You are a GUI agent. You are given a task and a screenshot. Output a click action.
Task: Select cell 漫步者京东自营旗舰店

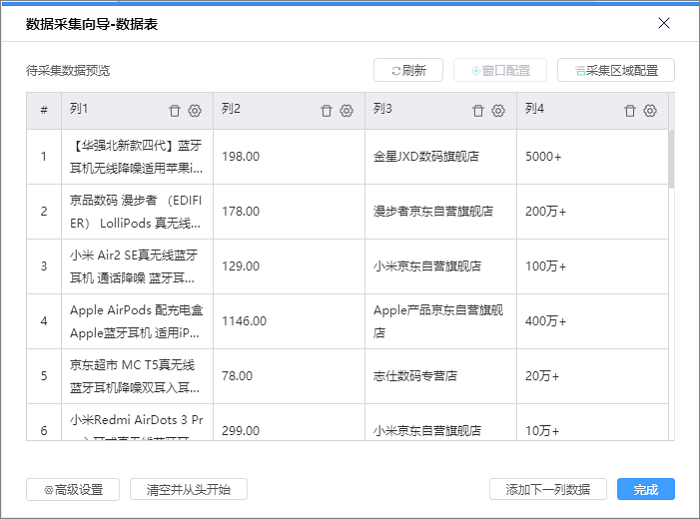coord(441,212)
